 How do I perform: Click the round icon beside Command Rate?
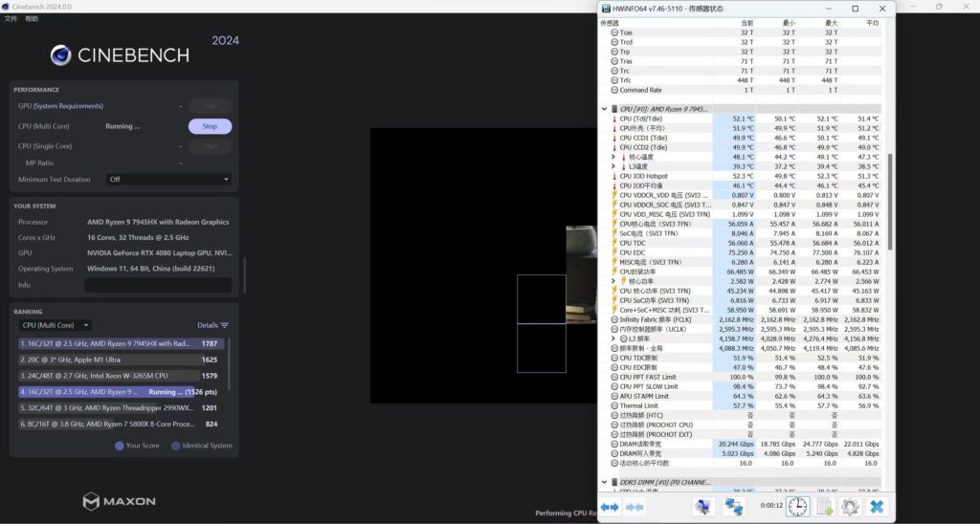pos(614,90)
